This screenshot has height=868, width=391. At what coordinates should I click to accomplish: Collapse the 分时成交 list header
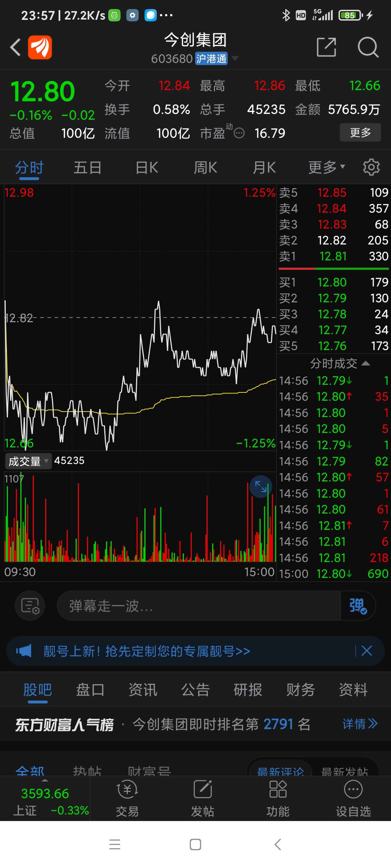point(340,363)
